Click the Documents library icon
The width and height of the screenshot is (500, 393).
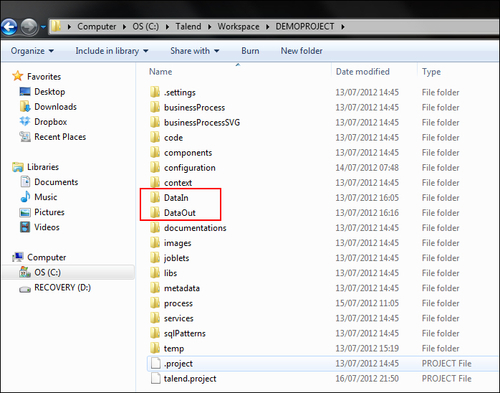(x=25, y=182)
